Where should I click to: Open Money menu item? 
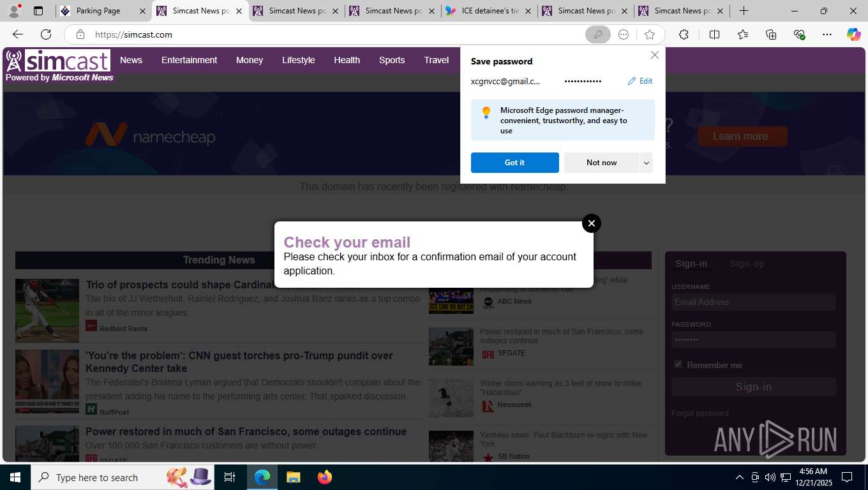pos(250,60)
